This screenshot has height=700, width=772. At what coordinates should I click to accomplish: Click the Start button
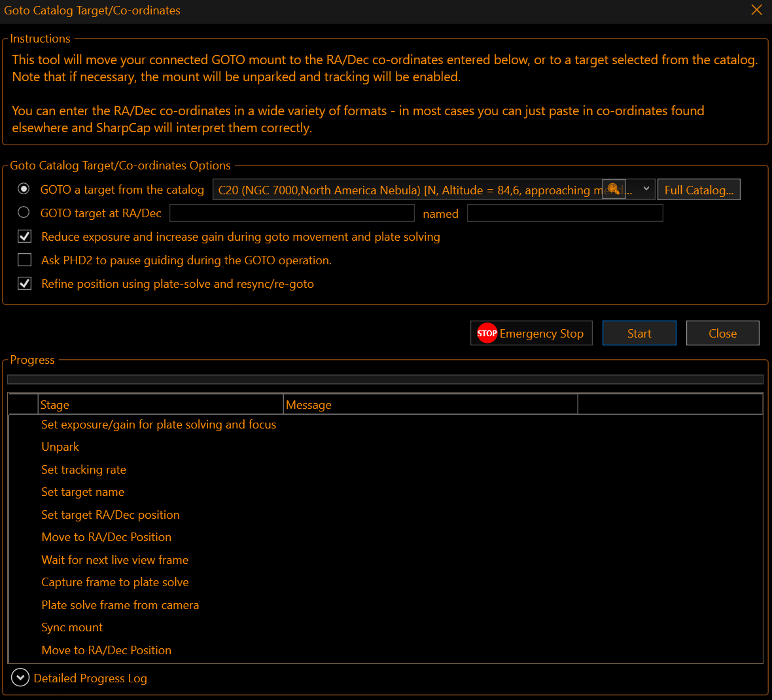coord(639,333)
